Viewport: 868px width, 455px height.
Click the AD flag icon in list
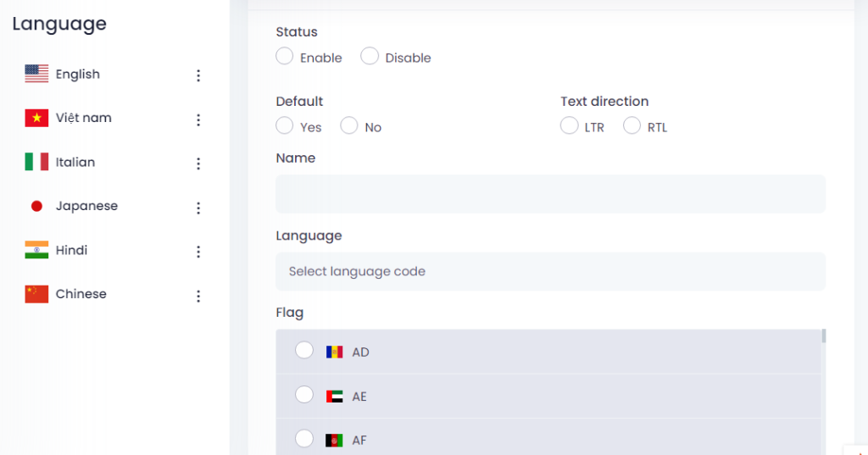pyautogui.click(x=334, y=352)
